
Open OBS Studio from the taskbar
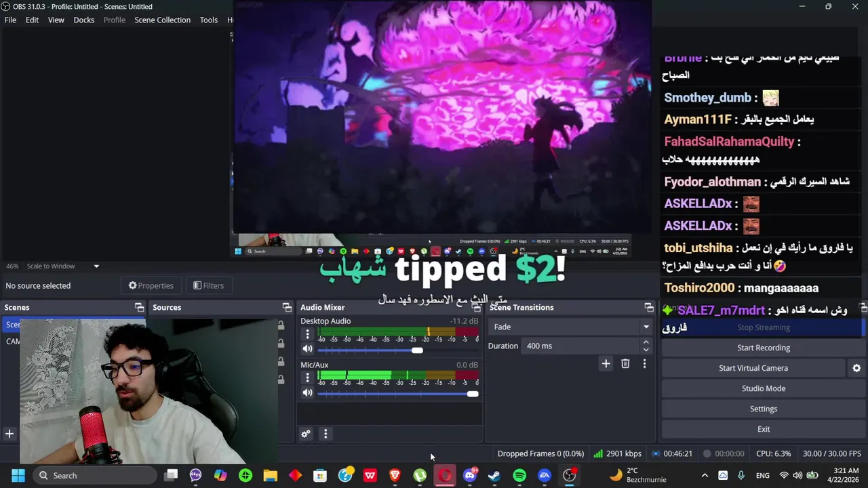tap(570, 475)
